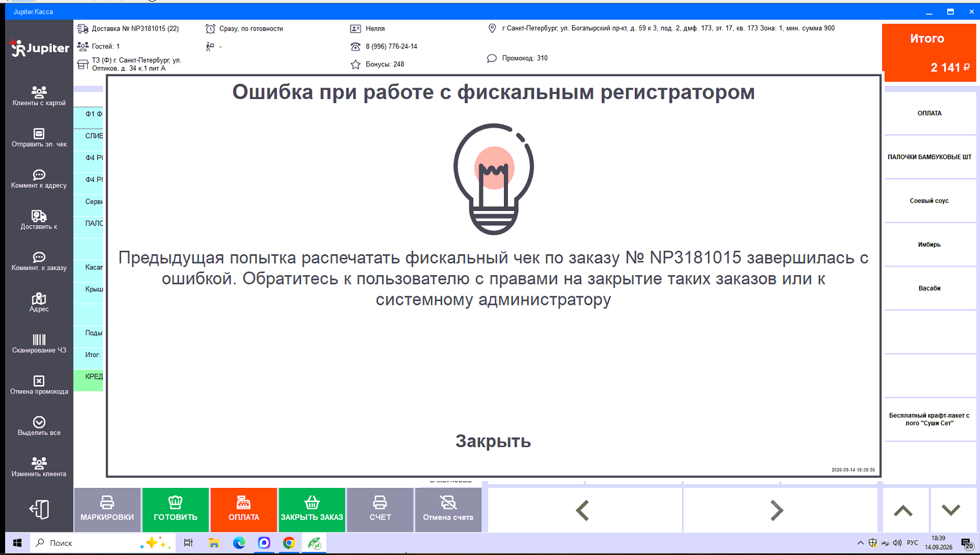
Task: Click the Бонусы: 248 label
Action: (385, 64)
